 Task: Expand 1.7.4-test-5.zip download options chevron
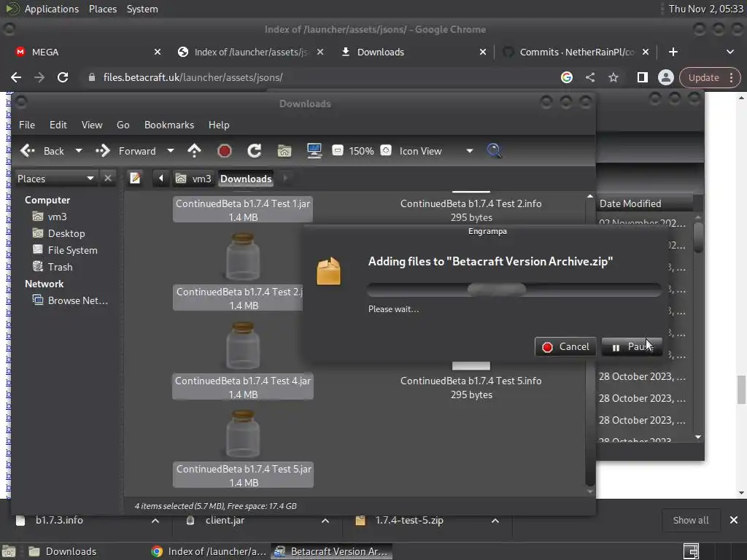[x=495, y=521]
